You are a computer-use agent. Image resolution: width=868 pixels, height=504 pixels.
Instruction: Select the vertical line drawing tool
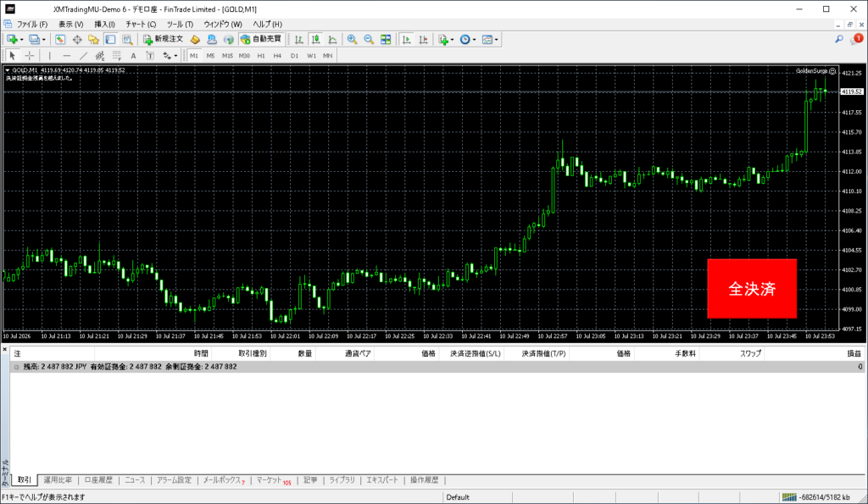[x=50, y=55]
